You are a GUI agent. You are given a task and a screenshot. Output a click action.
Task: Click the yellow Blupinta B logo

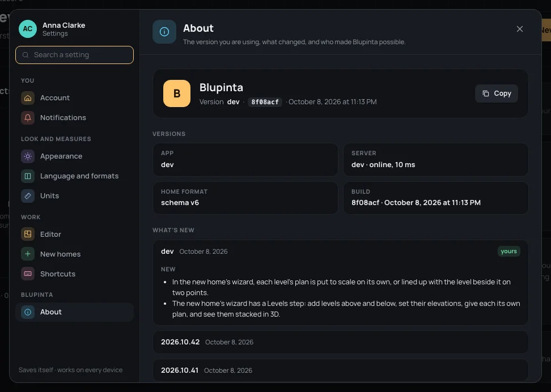pyautogui.click(x=177, y=93)
